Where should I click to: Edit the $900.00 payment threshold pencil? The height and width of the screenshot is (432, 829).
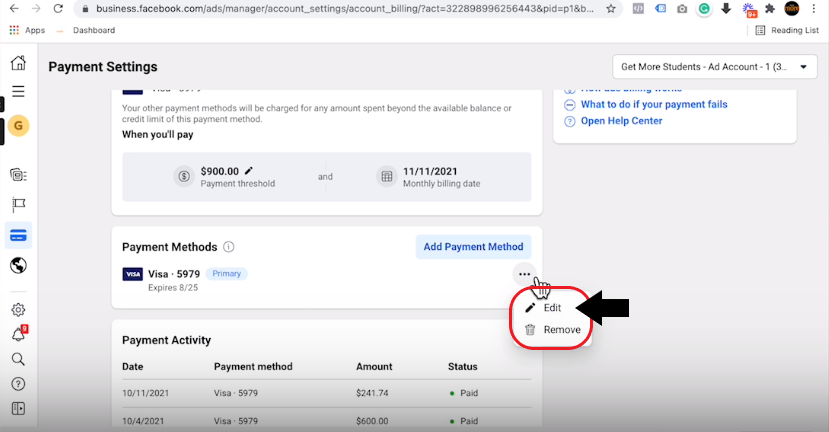click(x=249, y=171)
